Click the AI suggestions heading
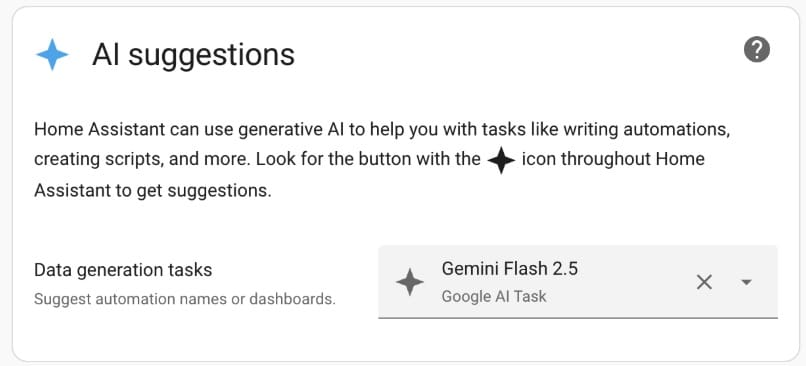 point(193,54)
